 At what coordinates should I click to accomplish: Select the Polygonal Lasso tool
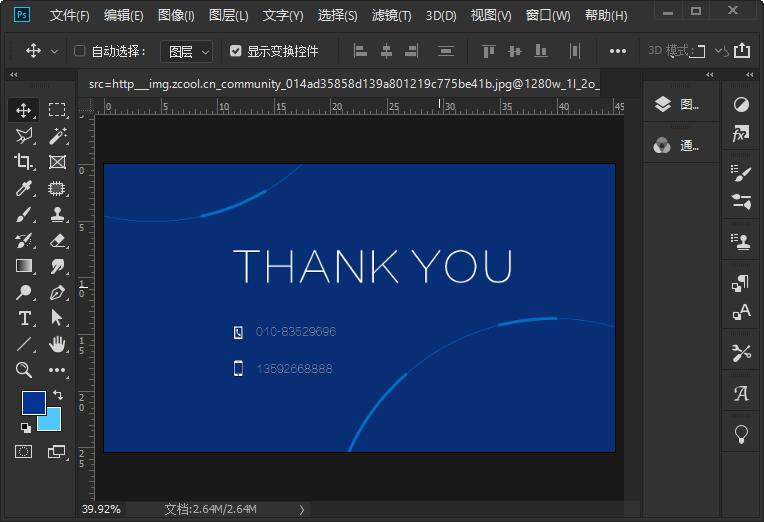click(23, 136)
